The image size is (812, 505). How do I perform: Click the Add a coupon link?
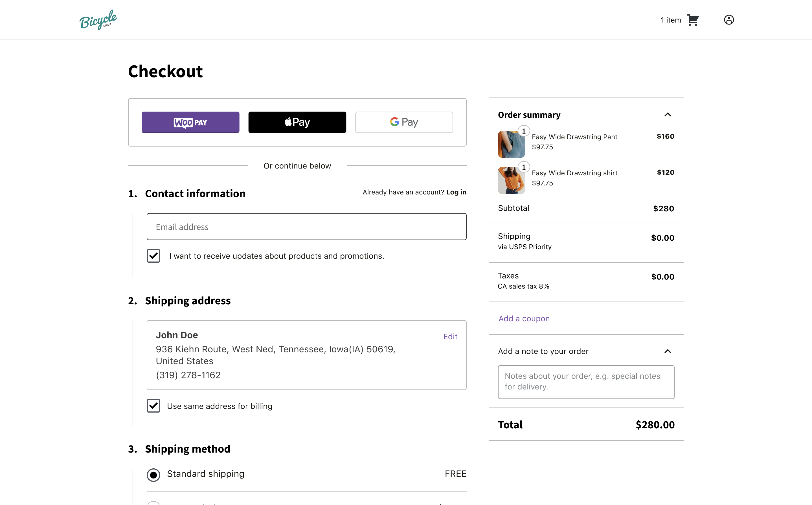coord(524,318)
